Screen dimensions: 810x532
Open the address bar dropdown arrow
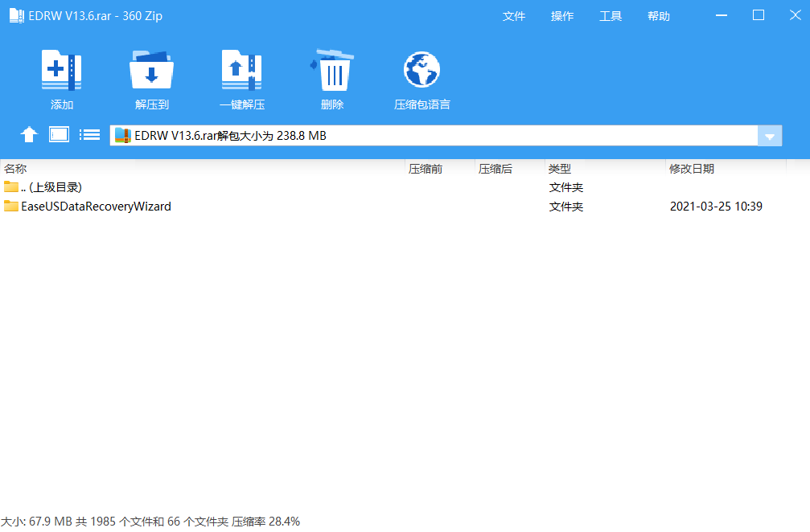coord(771,135)
